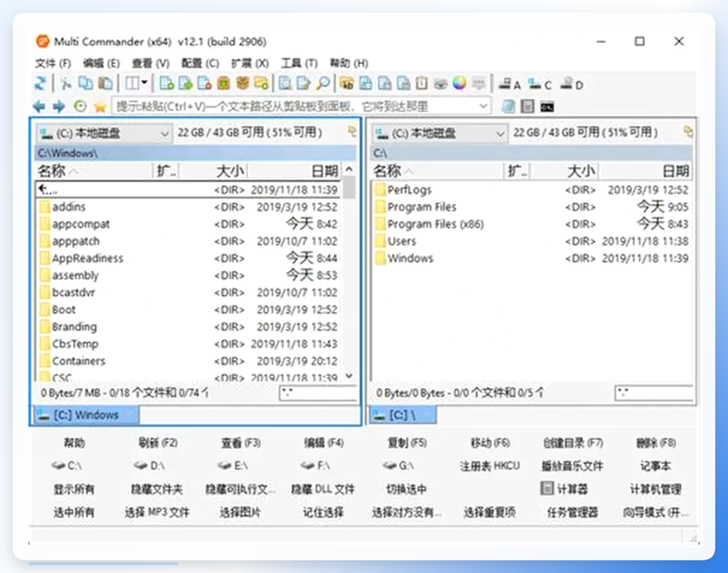Open the 编辑 (E) menu

pyautogui.click(x=101, y=63)
